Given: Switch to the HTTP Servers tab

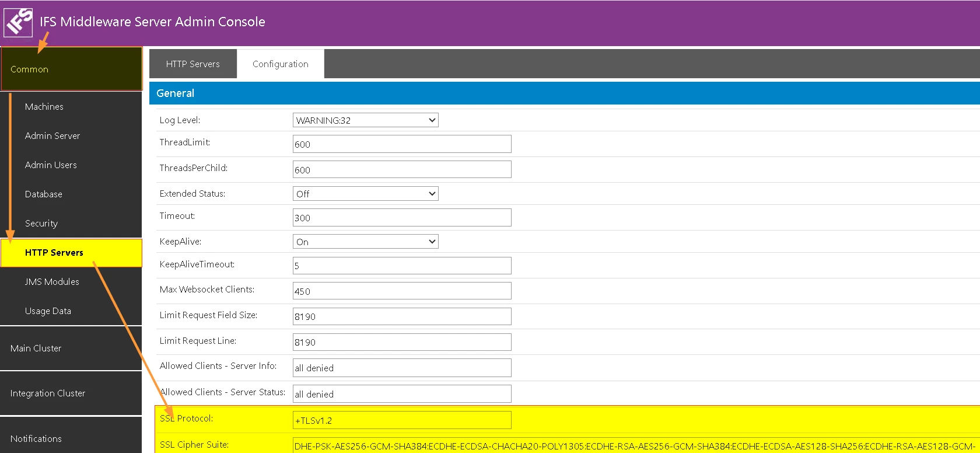Looking at the screenshot, I should tap(193, 64).
